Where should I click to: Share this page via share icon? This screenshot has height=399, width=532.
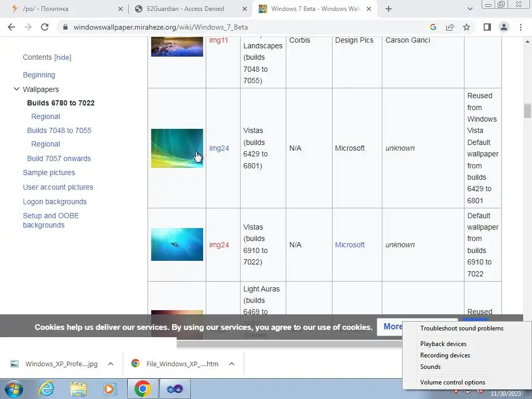450,27
